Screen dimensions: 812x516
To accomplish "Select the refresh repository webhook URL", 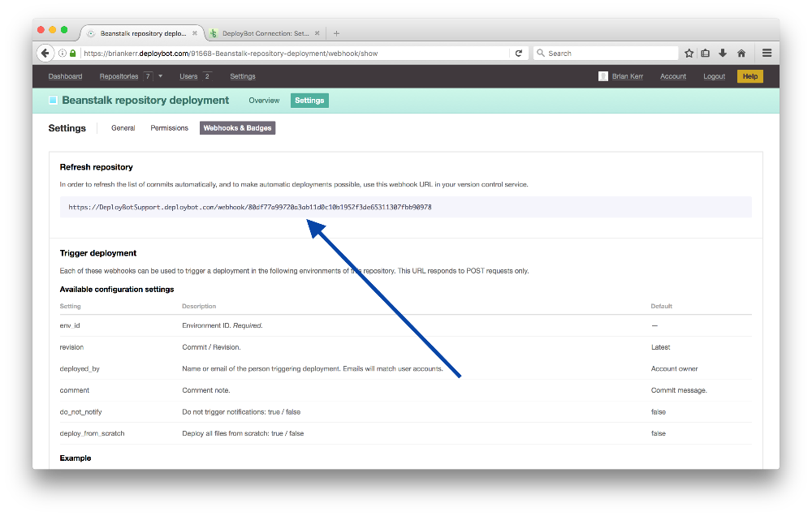I will coord(249,207).
